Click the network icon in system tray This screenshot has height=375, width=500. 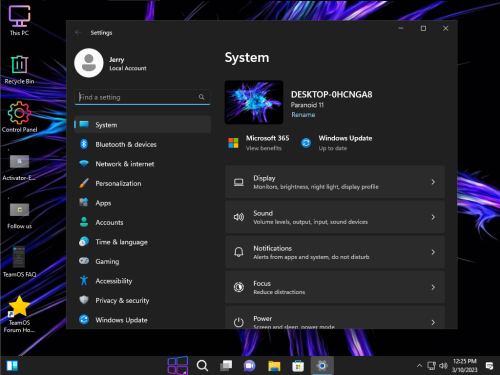pyautogui.click(x=431, y=366)
